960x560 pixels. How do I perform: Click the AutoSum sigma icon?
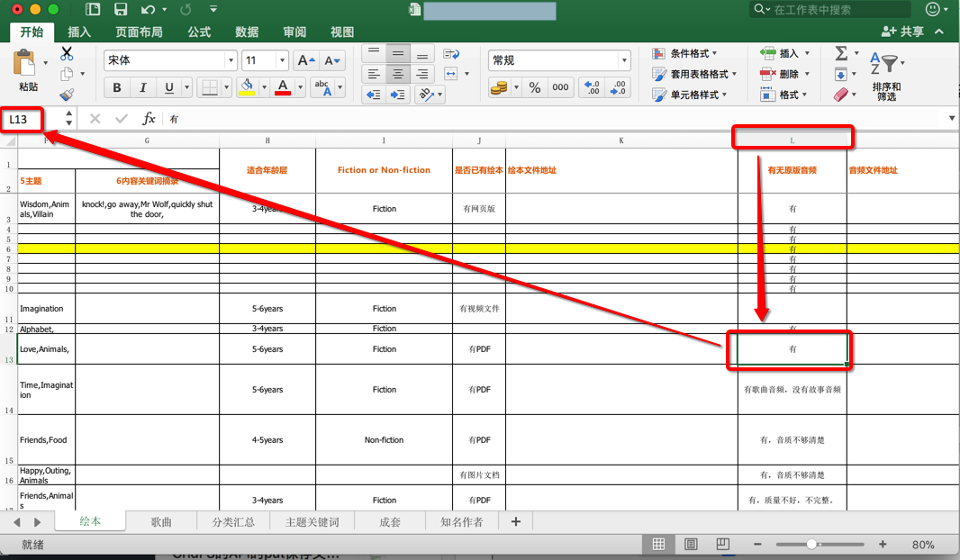tap(842, 53)
